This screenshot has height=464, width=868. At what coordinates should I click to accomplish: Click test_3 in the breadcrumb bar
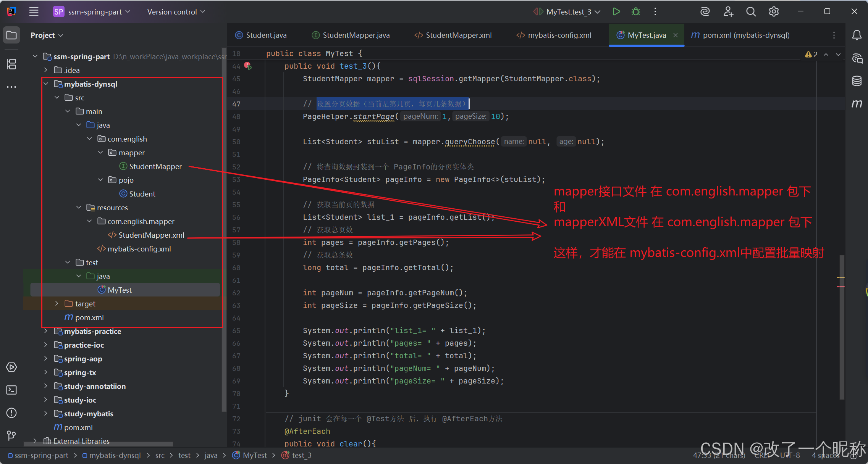pyautogui.click(x=301, y=455)
